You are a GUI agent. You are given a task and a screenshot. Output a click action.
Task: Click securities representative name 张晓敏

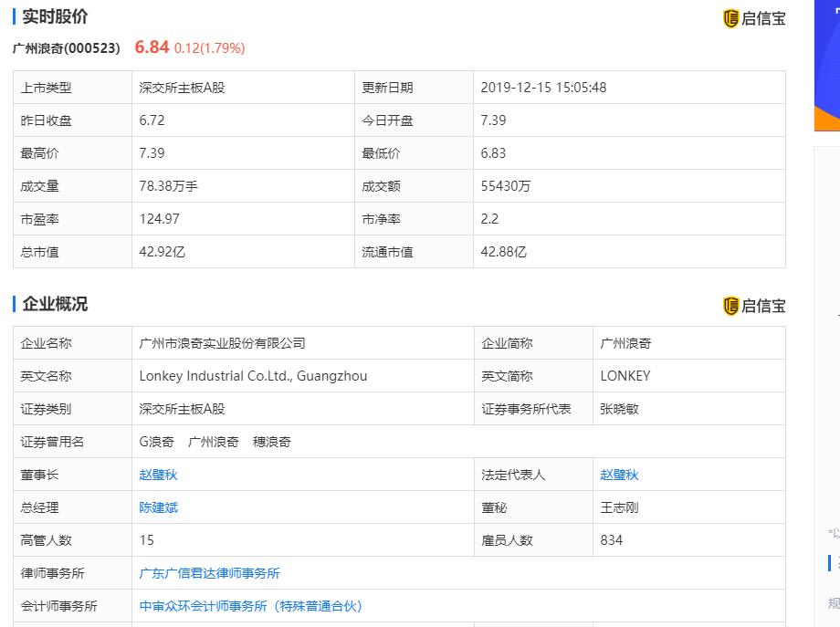click(619, 409)
